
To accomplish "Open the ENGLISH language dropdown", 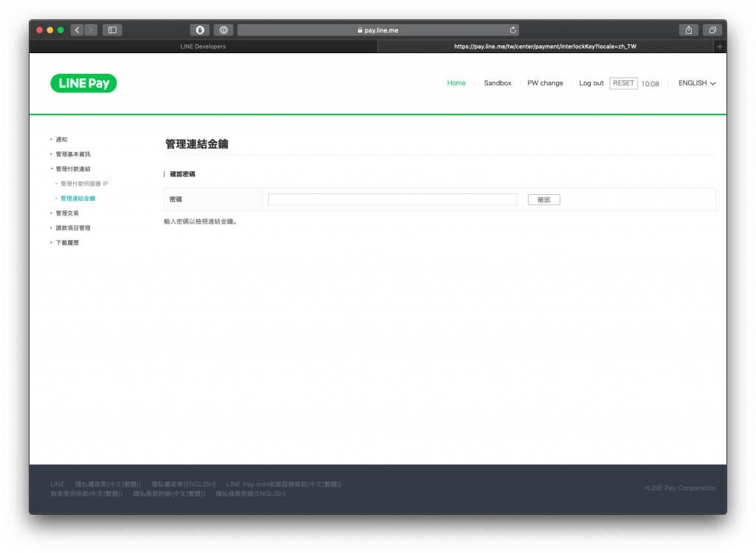I will click(697, 83).
